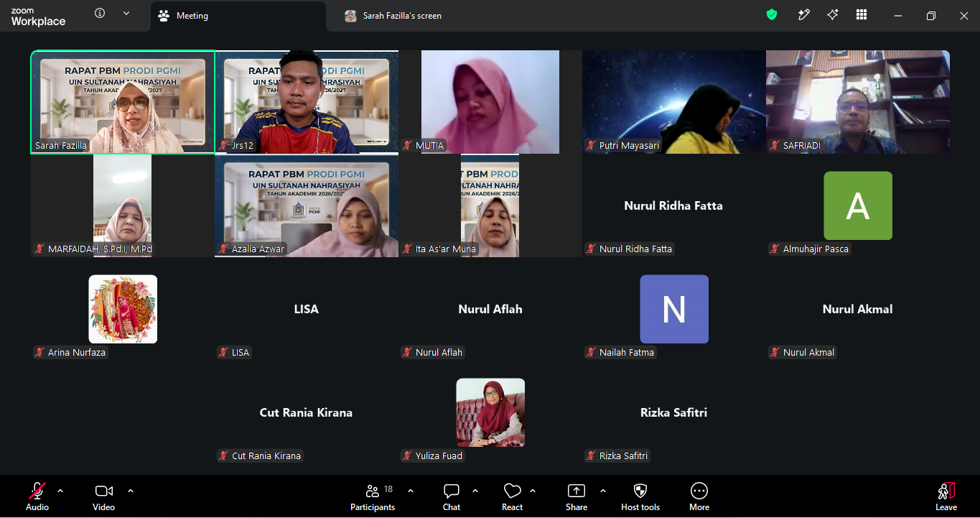Open the Chat panel
The width and height of the screenshot is (980, 518).
452,491
